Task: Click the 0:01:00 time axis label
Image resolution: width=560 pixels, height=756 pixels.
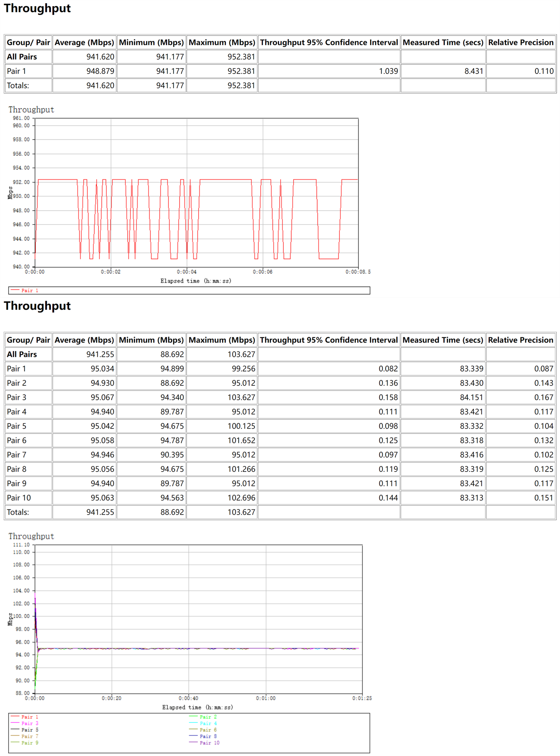Action: point(266,698)
